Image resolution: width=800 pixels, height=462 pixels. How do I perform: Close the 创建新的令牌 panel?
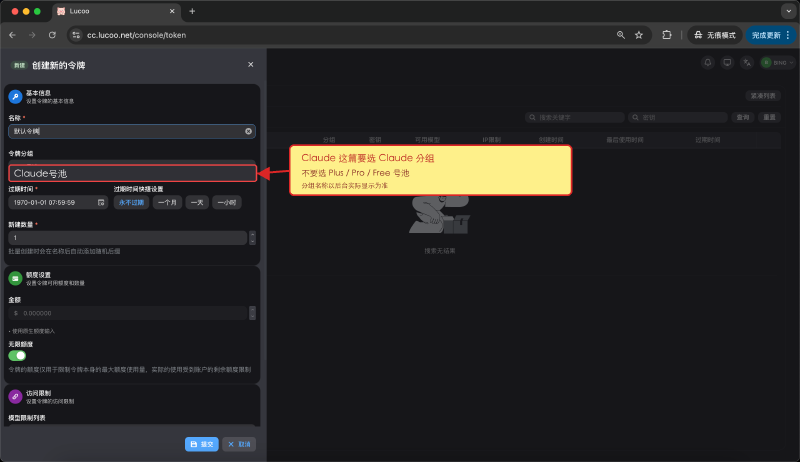pos(251,64)
